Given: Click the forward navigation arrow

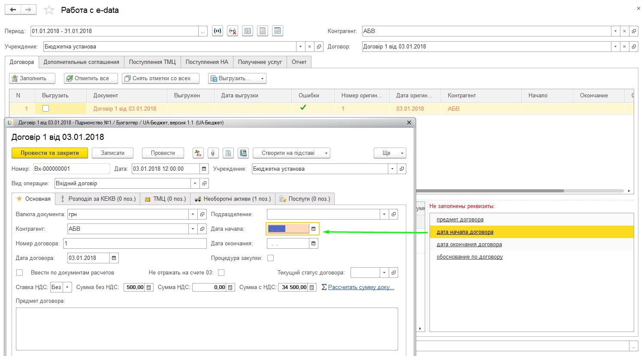Looking at the screenshot, I should [x=28, y=9].
